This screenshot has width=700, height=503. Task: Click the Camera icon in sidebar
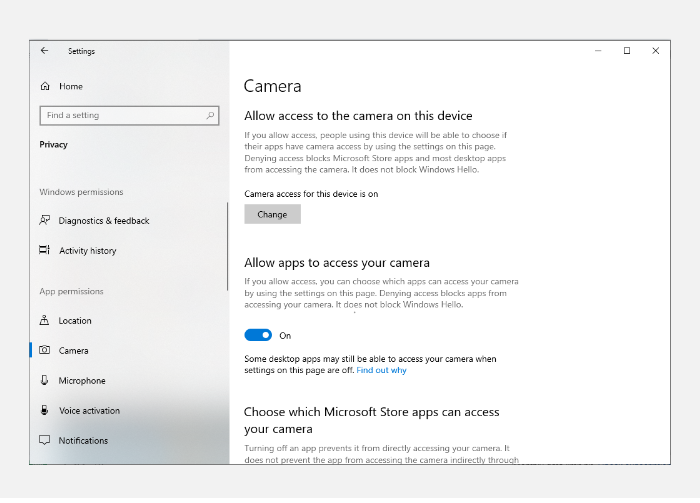coord(45,350)
